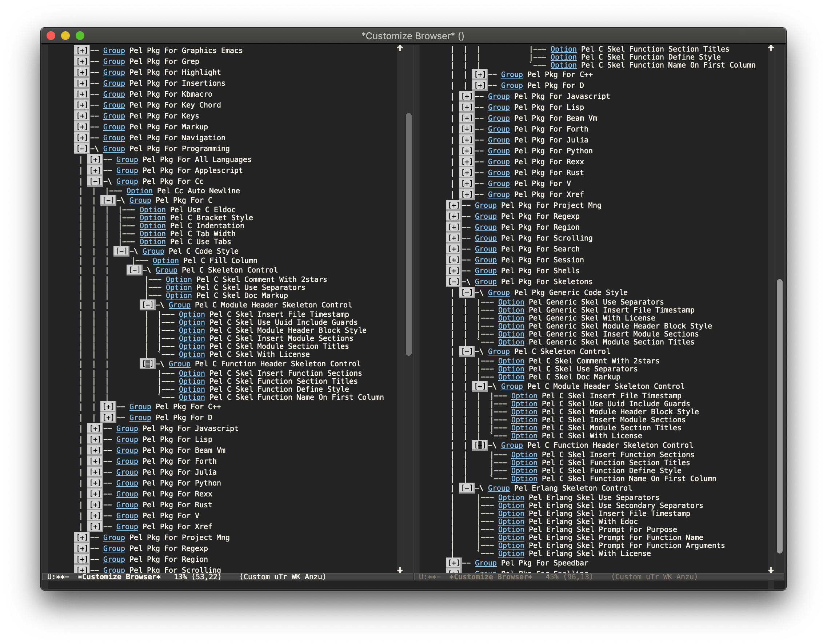This screenshot has height=644, width=827.
Task: Open Option for Pel Erlang Skel Use Secondary Separators
Action: 511,506
